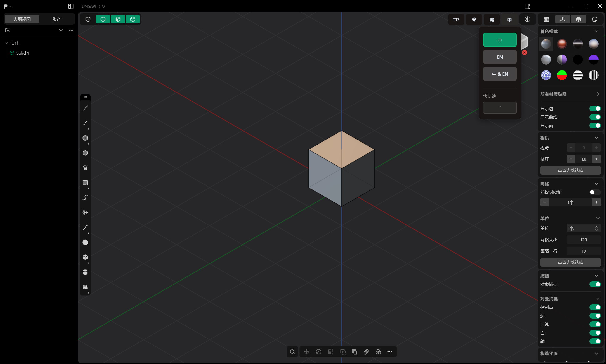Select the bridge curve tool
Screen dimensions: 606x364
pyautogui.click(x=85, y=227)
